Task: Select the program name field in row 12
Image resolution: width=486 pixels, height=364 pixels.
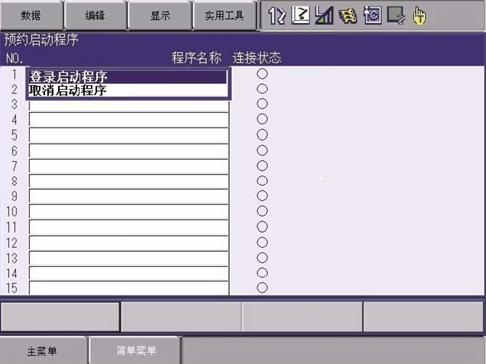Action: pos(129,243)
